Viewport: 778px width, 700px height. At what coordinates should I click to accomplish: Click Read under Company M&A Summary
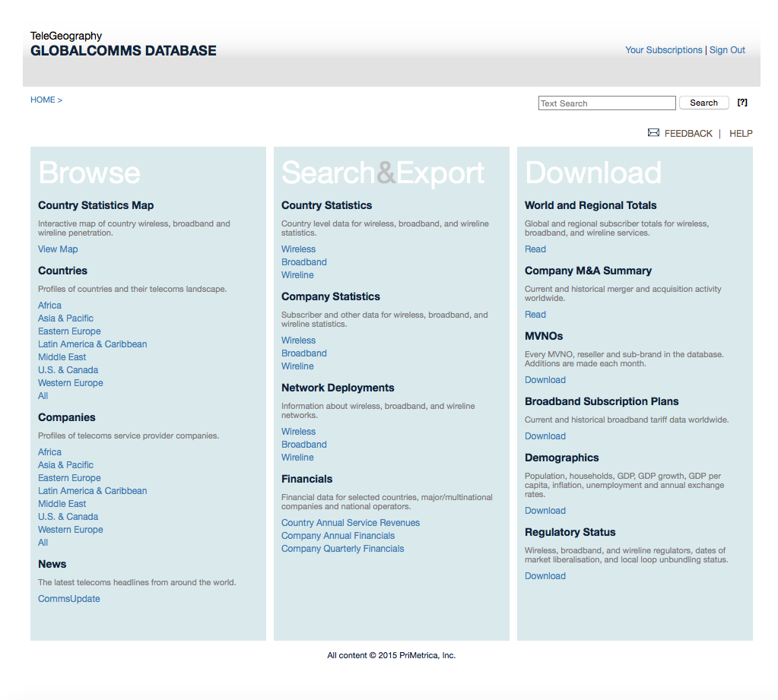pos(535,315)
